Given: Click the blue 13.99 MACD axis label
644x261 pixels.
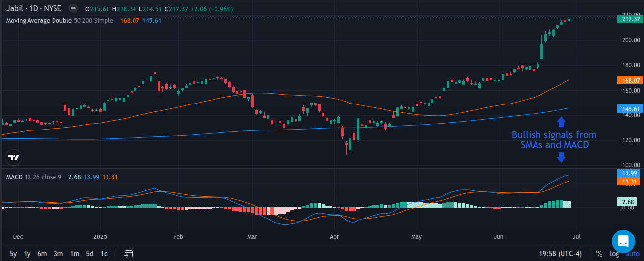Looking at the screenshot, I should 629,173.
